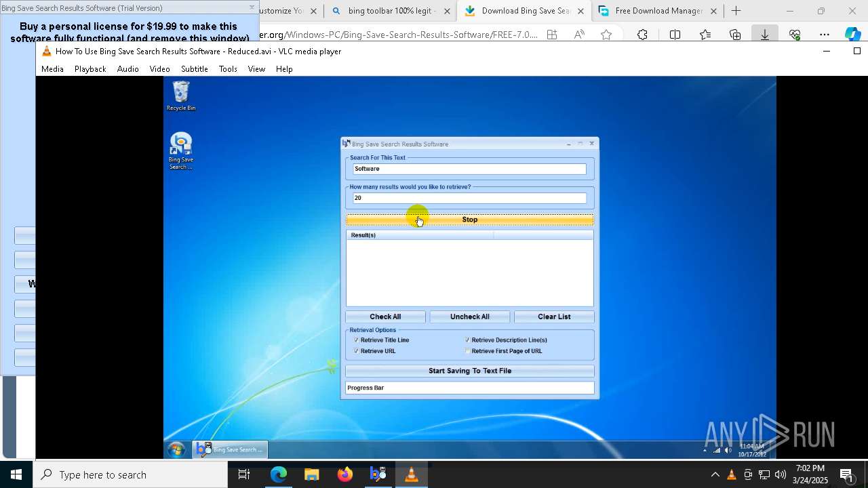The width and height of the screenshot is (868, 488).
Task: Open VLC Tools menu
Action: pyautogui.click(x=228, y=69)
